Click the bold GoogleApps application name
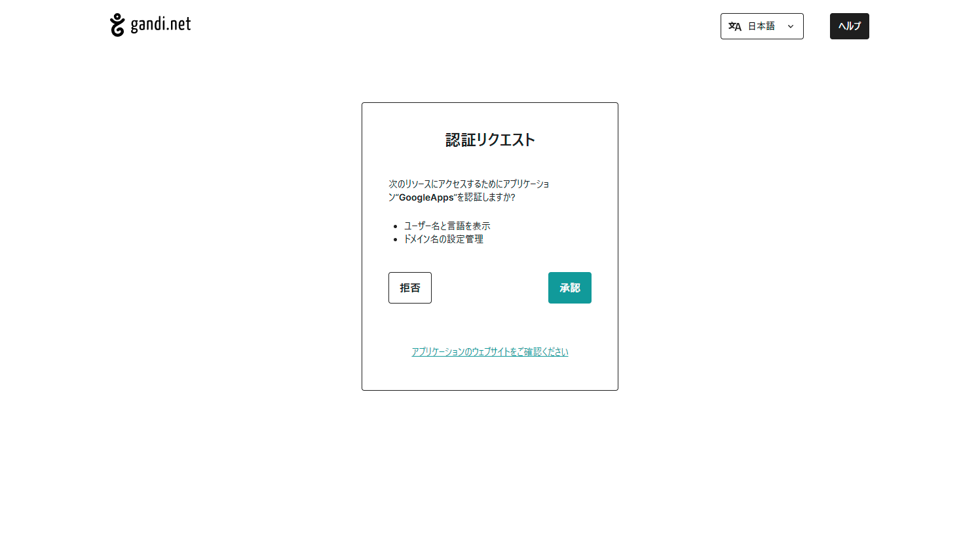 pos(426,197)
